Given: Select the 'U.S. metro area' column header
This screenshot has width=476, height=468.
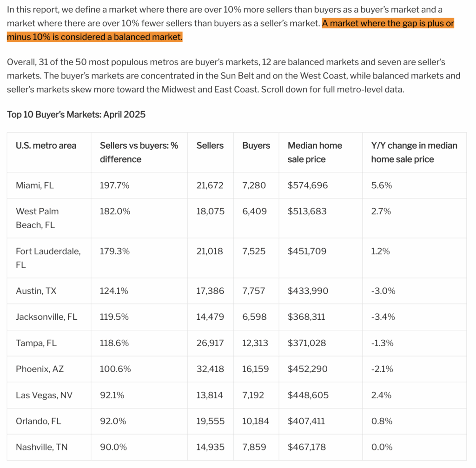Looking at the screenshot, I should click(46, 145).
